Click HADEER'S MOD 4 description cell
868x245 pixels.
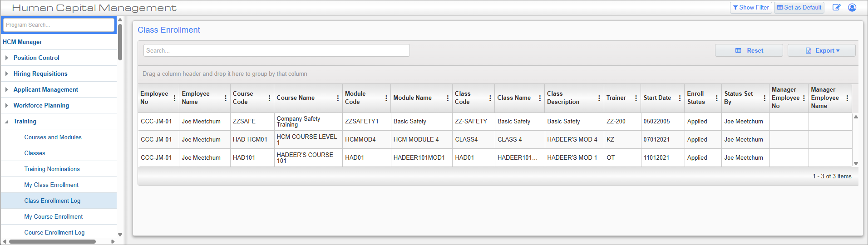[574, 140]
